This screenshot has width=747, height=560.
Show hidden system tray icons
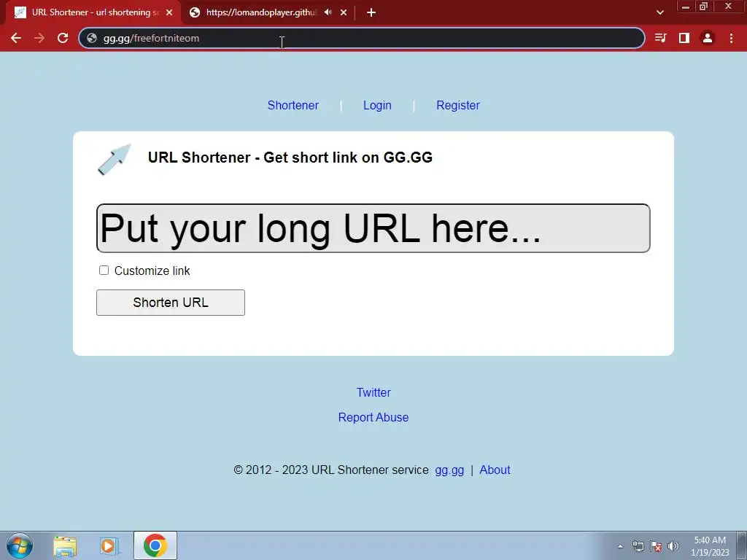(620, 546)
